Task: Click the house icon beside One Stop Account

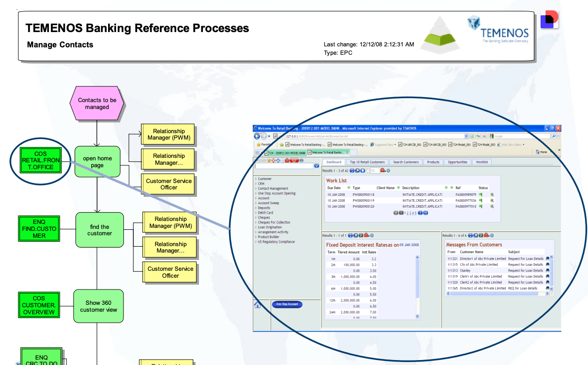Action: click(x=257, y=305)
